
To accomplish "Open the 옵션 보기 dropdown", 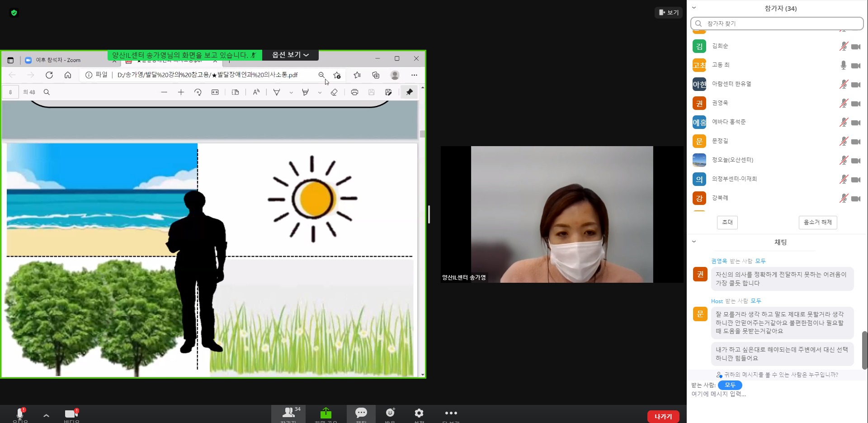I will coord(290,55).
